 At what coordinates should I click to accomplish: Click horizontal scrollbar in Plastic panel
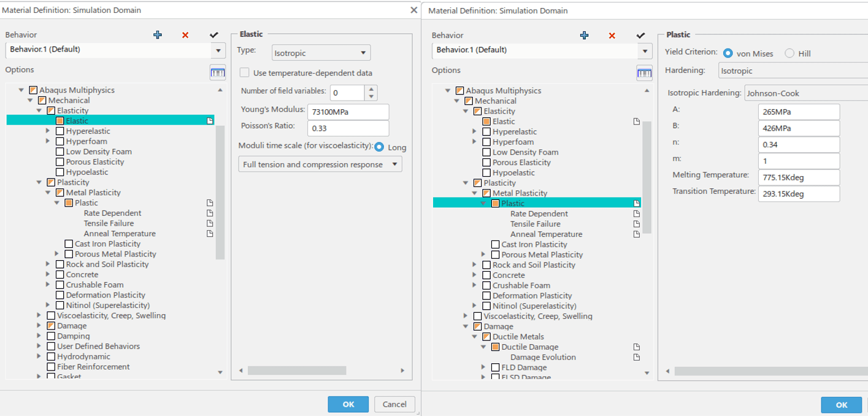pos(771,371)
